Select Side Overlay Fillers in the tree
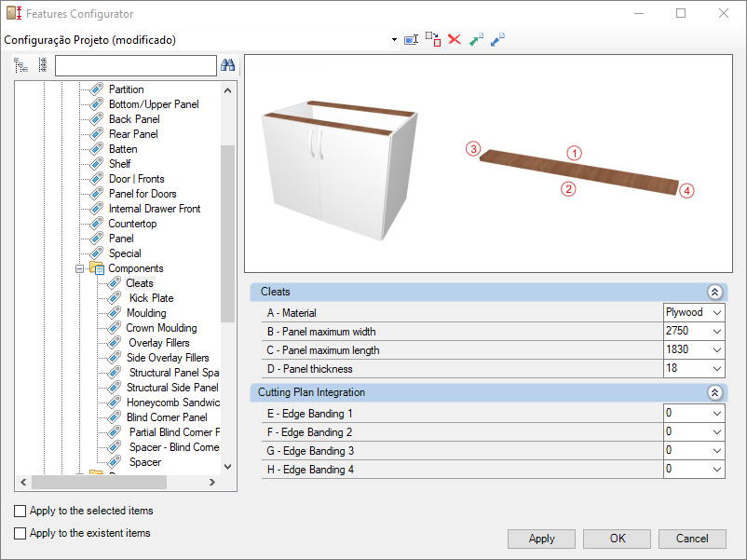Viewport: 747px width, 560px height. pyautogui.click(x=168, y=358)
